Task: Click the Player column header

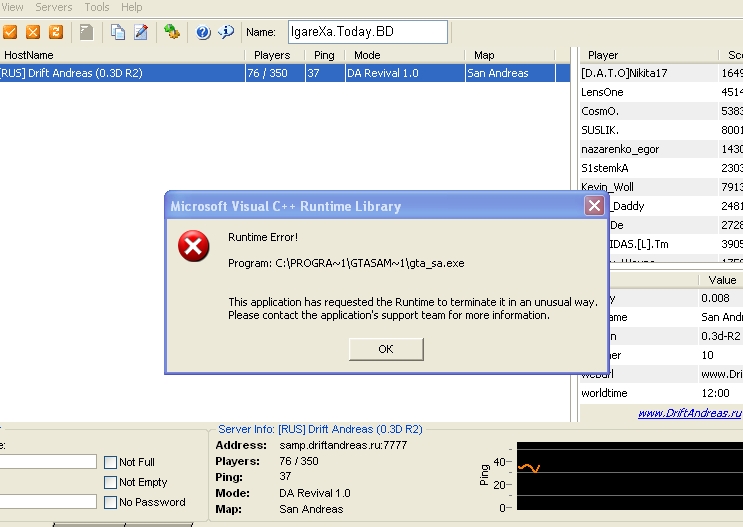Action: click(x=648, y=55)
